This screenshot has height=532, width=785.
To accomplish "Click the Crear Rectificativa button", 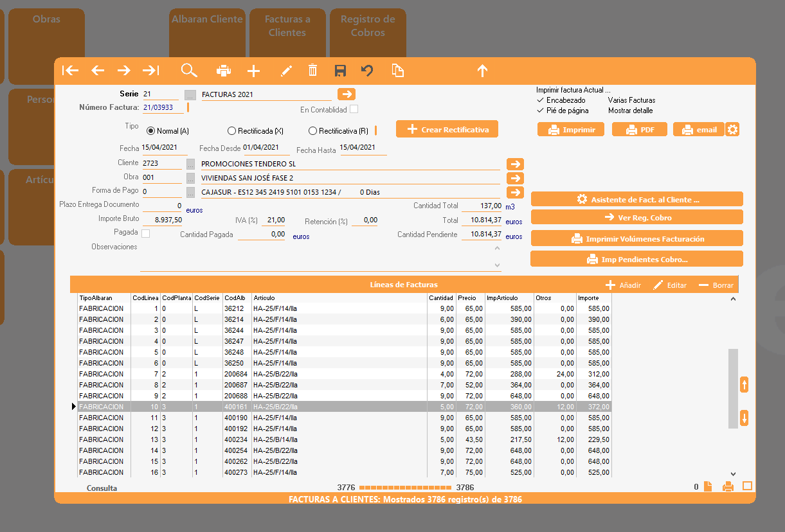I will [447, 129].
